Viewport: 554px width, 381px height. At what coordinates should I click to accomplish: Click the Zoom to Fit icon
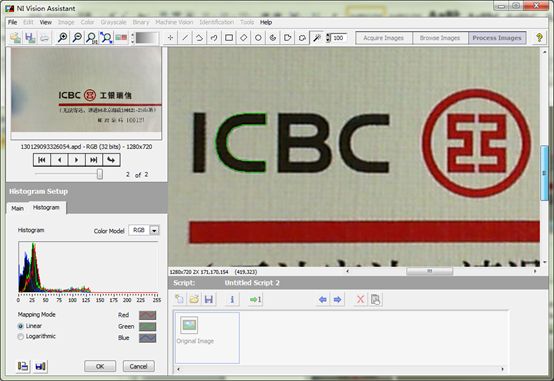click(x=106, y=37)
